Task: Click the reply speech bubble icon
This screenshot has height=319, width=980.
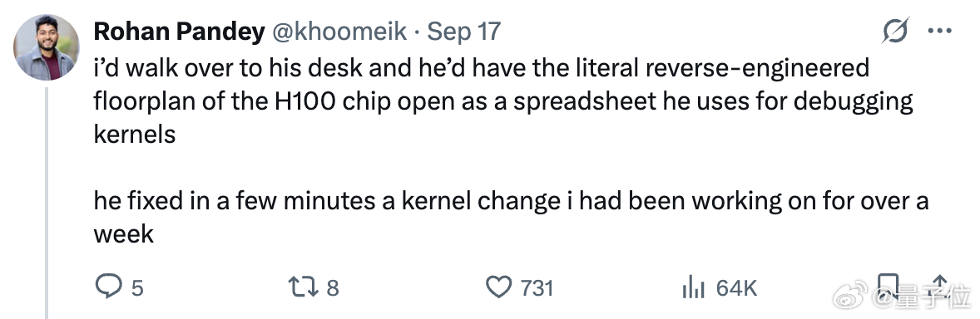Action: (108, 287)
